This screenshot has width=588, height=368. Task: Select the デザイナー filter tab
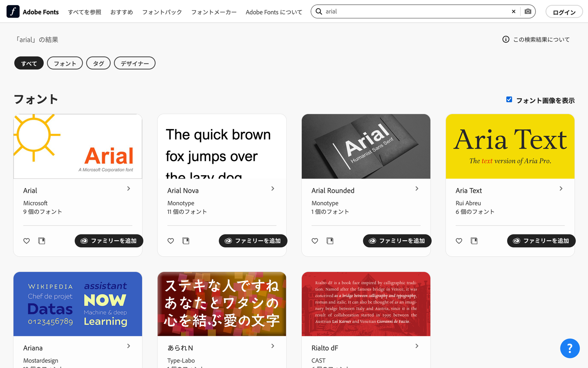pyautogui.click(x=135, y=63)
